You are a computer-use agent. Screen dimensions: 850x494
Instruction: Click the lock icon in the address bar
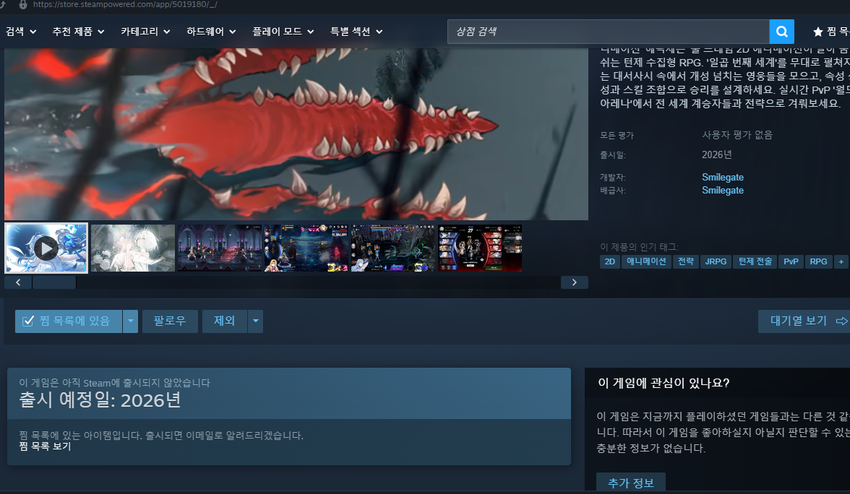point(23,4)
